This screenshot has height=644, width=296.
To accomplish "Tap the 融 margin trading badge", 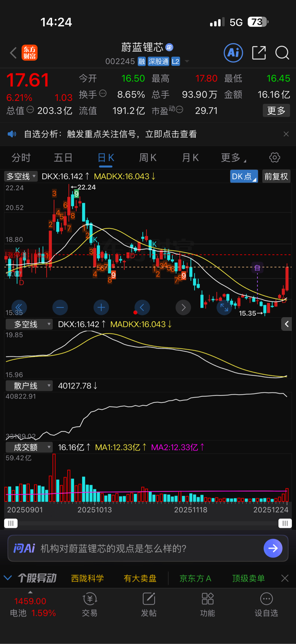I will tap(141, 61).
